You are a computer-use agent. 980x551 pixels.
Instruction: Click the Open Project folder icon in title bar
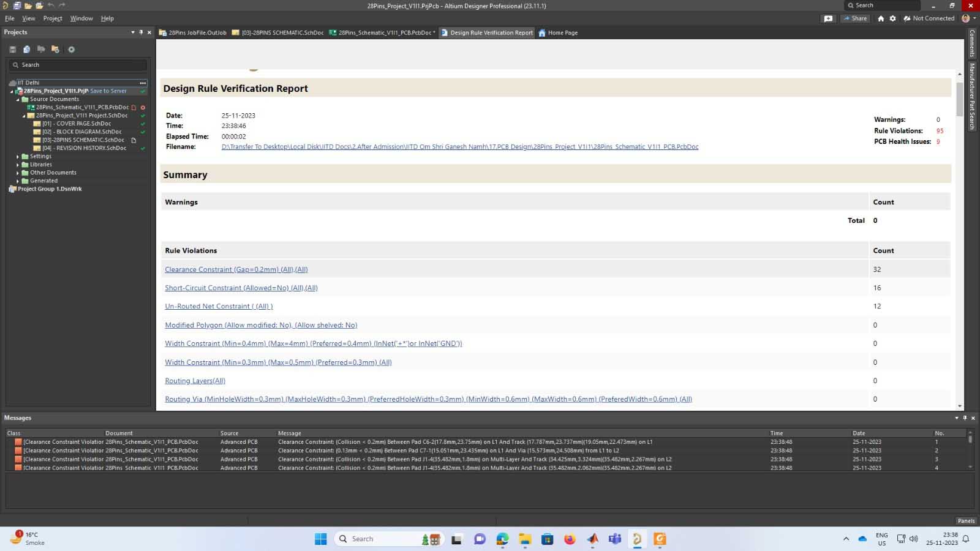pos(39,6)
